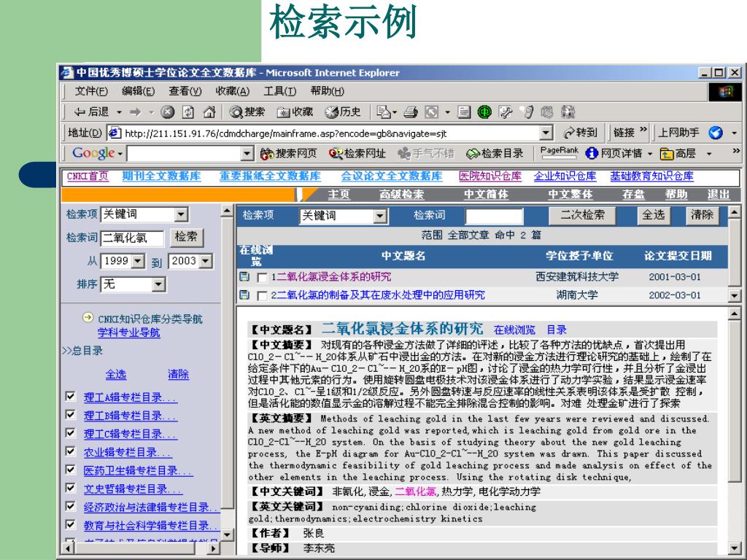The height and width of the screenshot is (560, 747).
Task: Click the Google toolbar search input
Action: pyautogui.click(x=184, y=154)
